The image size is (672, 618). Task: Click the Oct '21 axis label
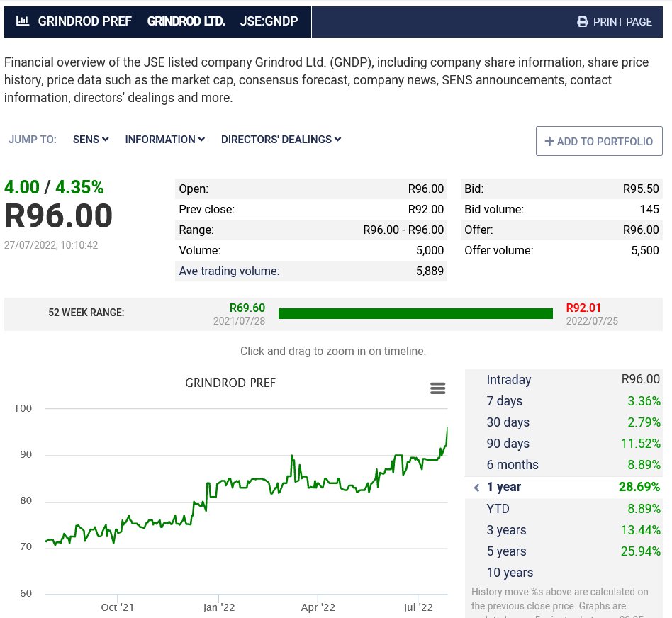click(118, 607)
